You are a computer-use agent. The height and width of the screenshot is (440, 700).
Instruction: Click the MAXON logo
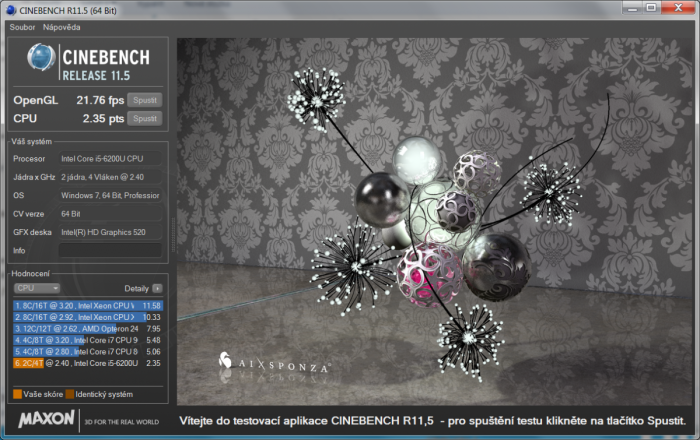click(44, 420)
